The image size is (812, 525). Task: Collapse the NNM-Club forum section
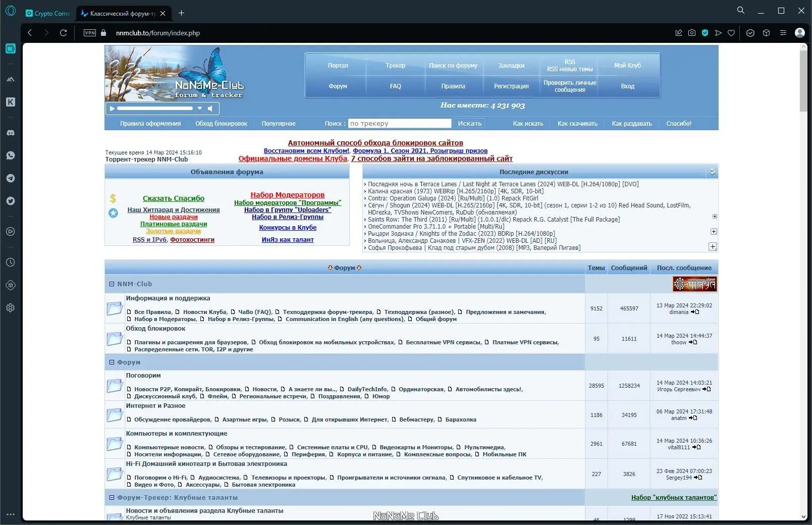coord(111,284)
